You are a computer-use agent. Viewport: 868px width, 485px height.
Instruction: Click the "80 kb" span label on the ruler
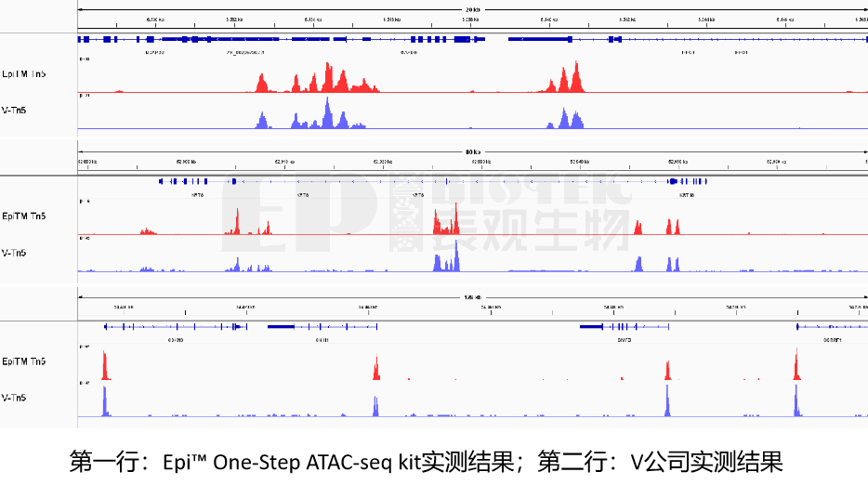[x=473, y=151]
